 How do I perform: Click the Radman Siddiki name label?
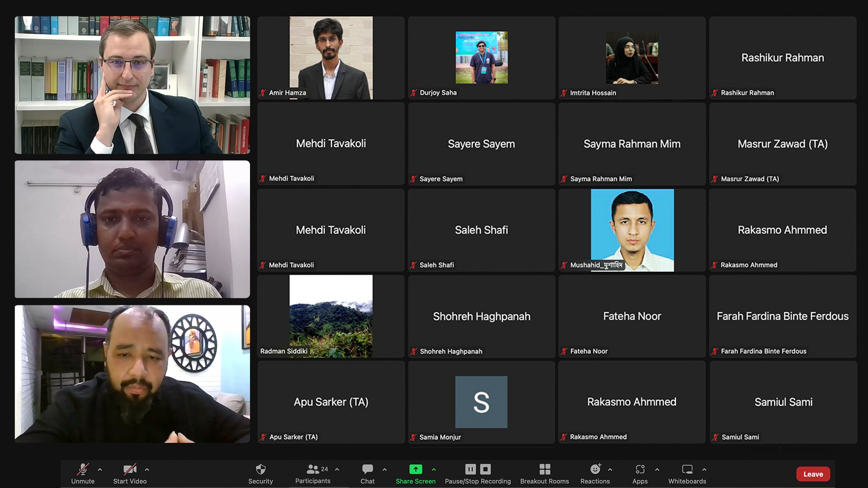click(x=283, y=351)
